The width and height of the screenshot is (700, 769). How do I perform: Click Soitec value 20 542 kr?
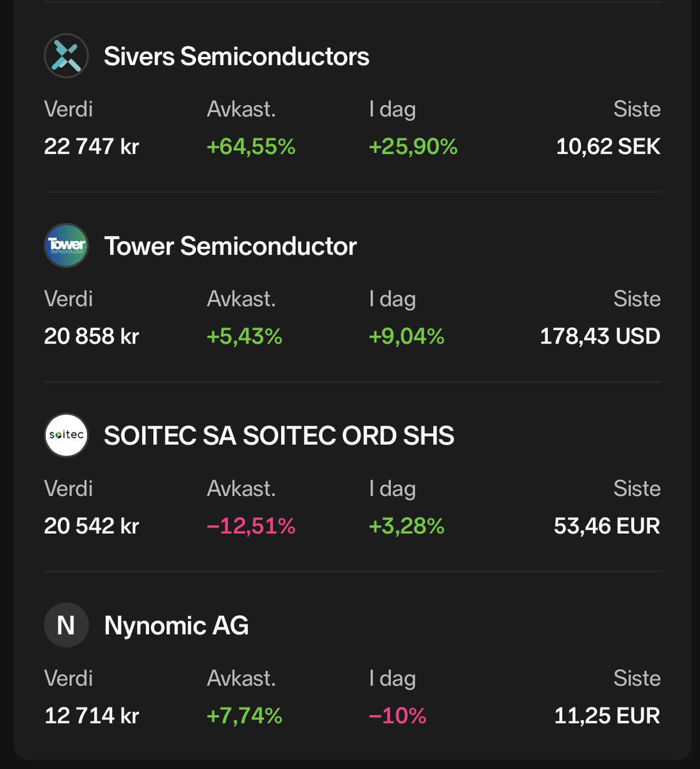click(92, 526)
